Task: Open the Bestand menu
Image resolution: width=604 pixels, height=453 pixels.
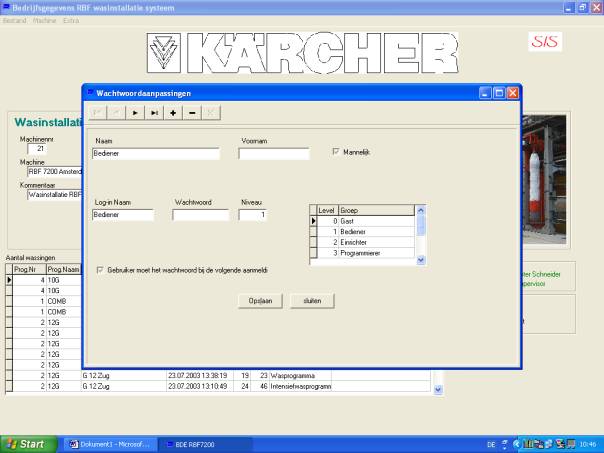Action: 15,20
